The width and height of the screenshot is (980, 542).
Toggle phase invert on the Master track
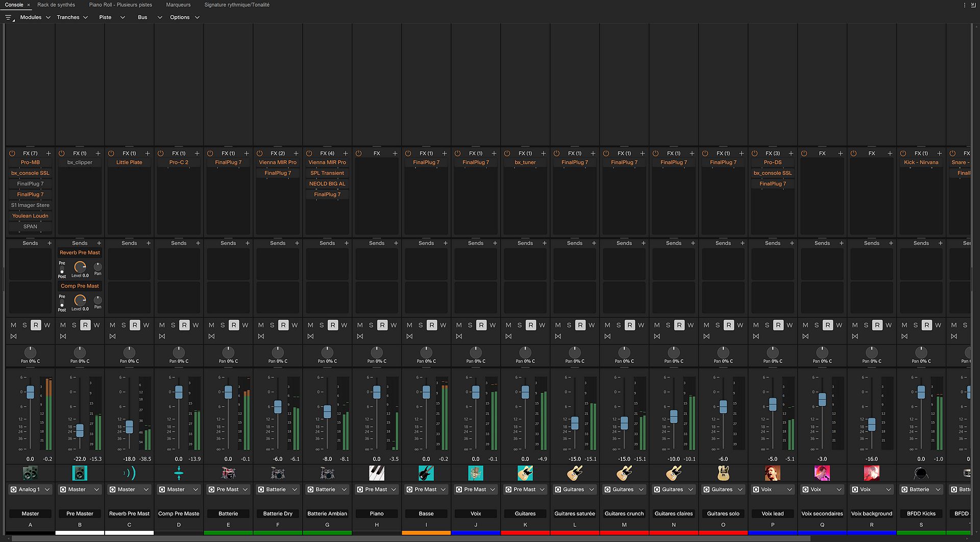tap(14, 336)
